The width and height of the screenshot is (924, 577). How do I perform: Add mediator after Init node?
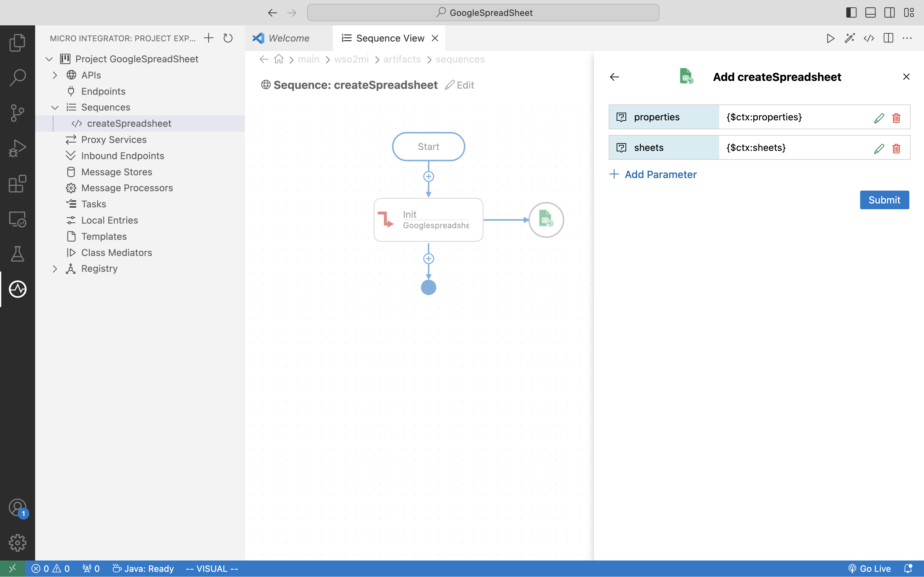click(x=429, y=259)
